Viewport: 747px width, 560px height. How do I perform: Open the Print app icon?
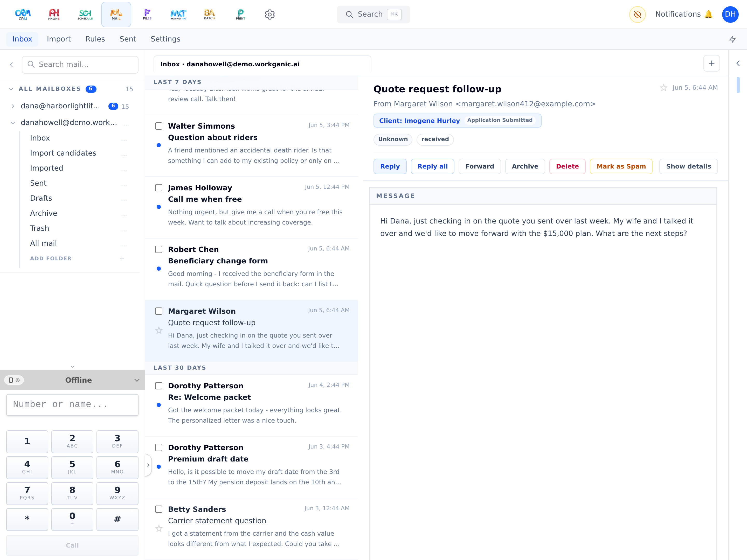click(x=240, y=15)
